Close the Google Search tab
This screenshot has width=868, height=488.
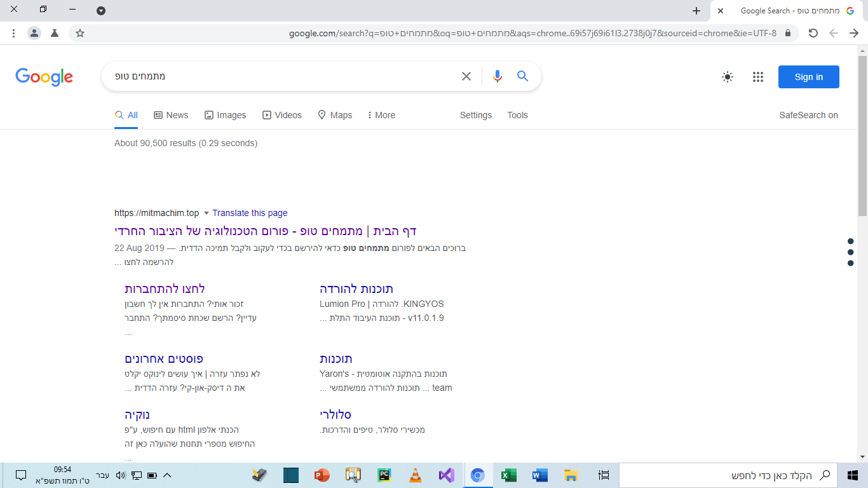click(721, 11)
